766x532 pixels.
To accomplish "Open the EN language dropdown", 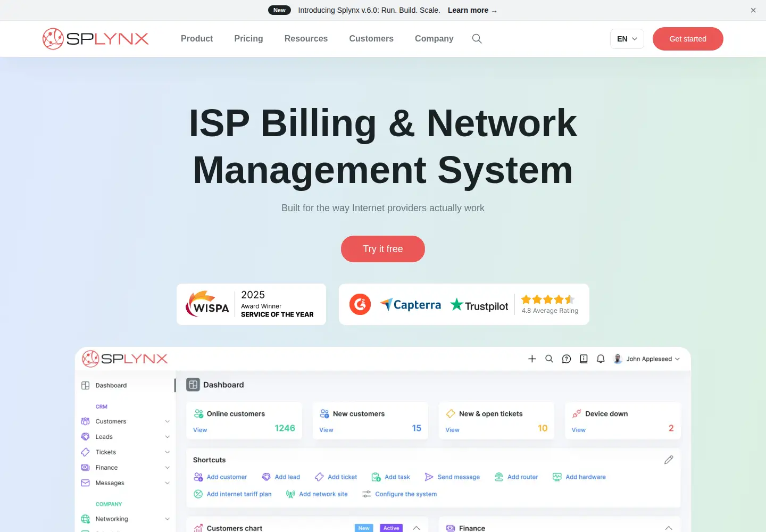I will click(627, 39).
